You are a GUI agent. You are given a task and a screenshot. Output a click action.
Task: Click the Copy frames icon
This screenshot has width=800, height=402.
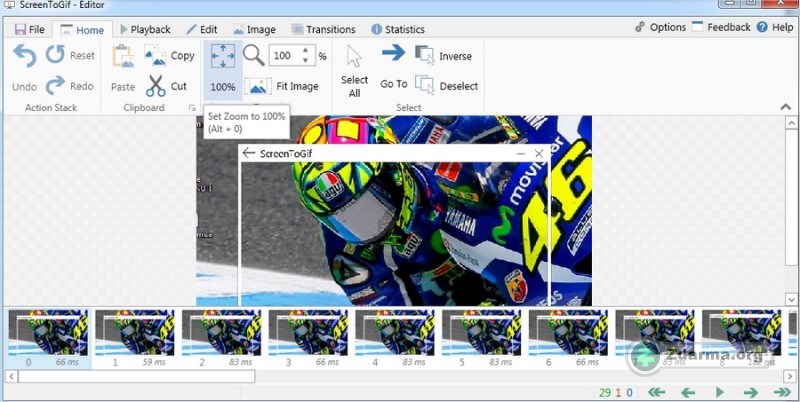[155, 56]
